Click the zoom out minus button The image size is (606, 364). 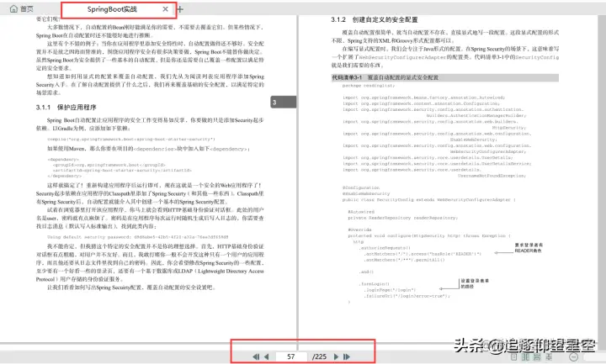coord(573,357)
